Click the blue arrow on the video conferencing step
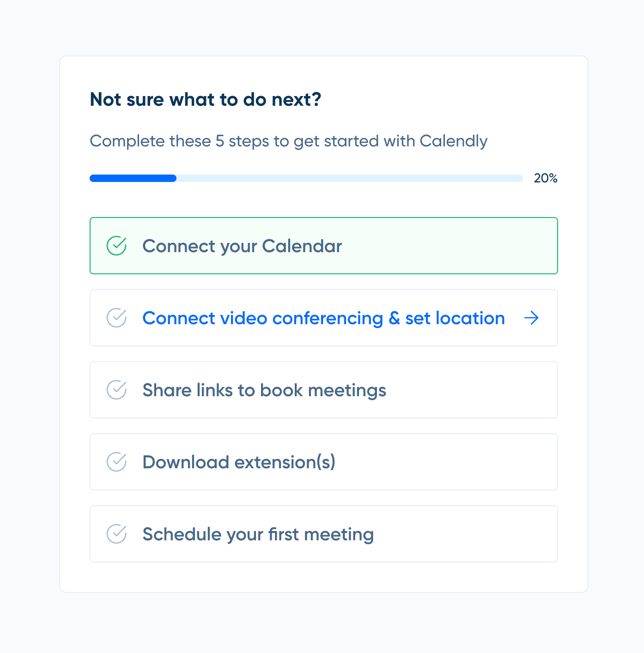Screen dimensions: 644x653 pyautogui.click(x=531, y=318)
